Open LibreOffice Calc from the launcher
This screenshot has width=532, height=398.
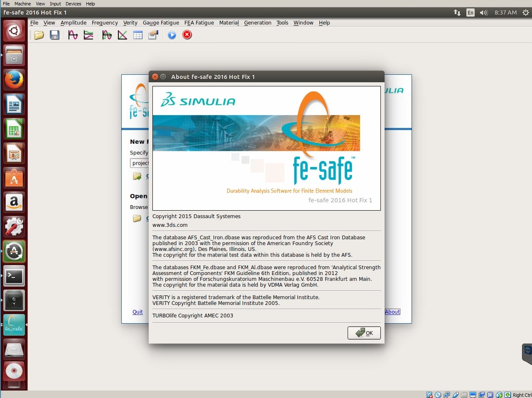[14, 129]
